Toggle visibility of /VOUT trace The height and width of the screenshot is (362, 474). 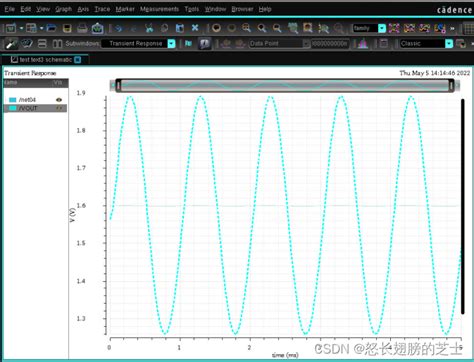pos(59,108)
